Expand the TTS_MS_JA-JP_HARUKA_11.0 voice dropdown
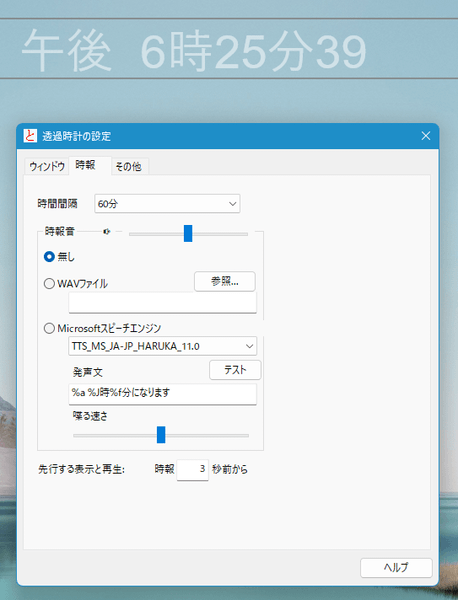The width and height of the screenshot is (458, 600). click(163, 346)
